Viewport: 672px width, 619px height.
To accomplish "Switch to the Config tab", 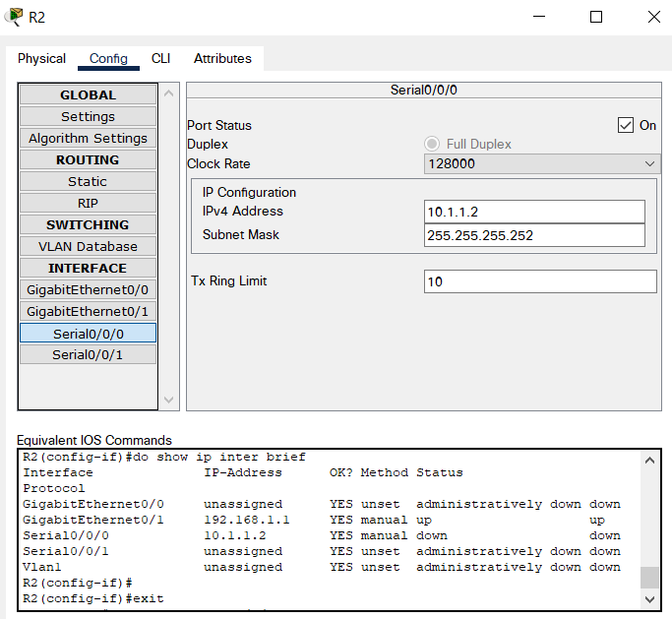I will pyautogui.click(x=108, y=58).
